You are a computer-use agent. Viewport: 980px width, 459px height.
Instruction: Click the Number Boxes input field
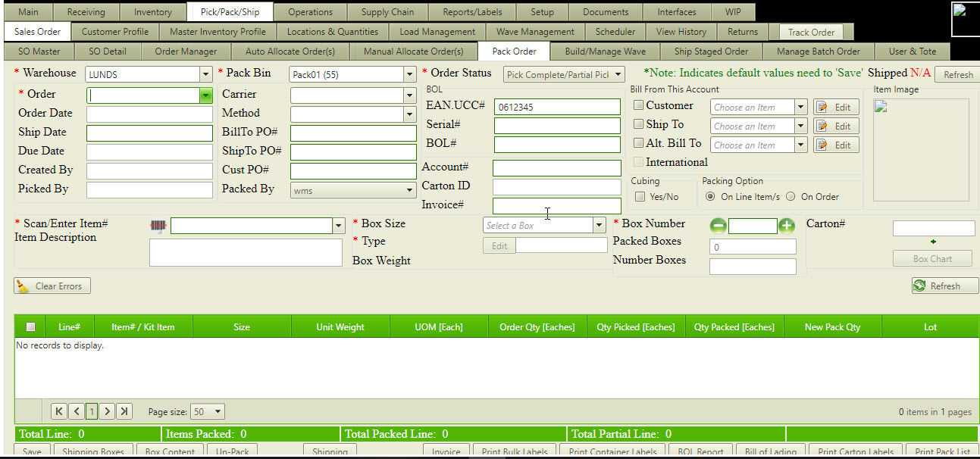pos(753,267)
